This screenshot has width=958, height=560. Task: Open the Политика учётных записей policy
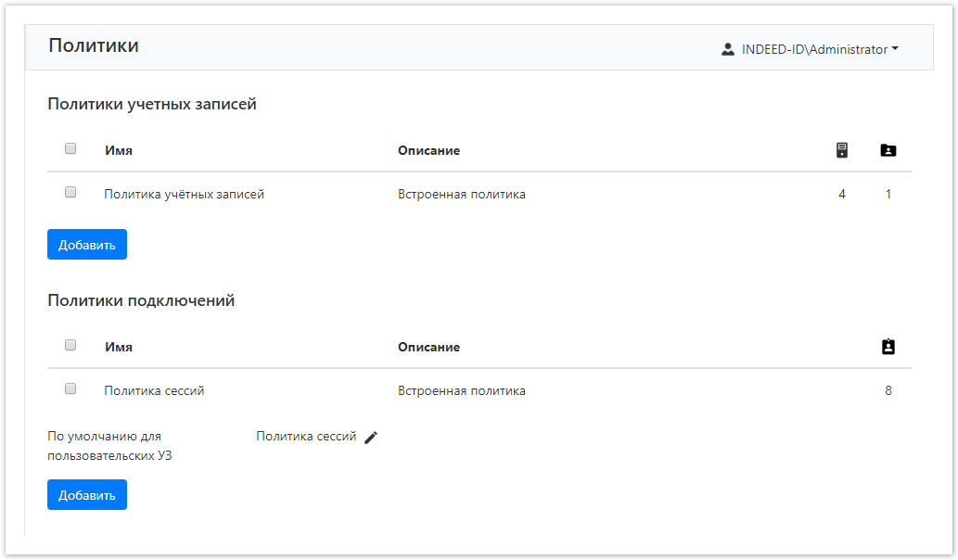point(184,195)
